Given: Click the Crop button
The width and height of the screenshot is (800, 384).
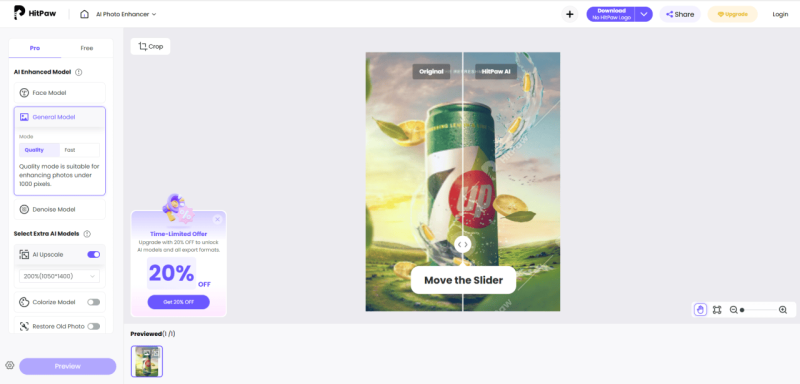Looking at the screenshot, I should pyautogui.click(x=151, y=46).
